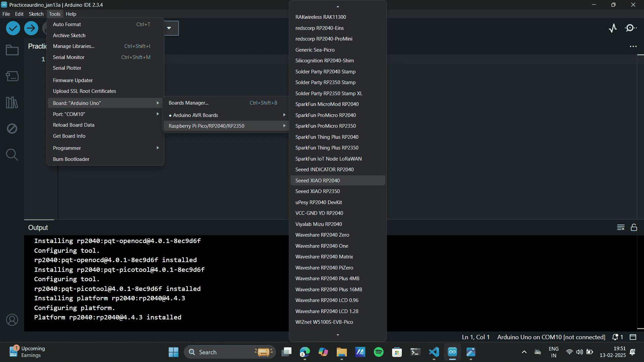Viewport: 644px width, 362px height.
Task: Open the Debug sidebar icon
Action: [12, 128]
